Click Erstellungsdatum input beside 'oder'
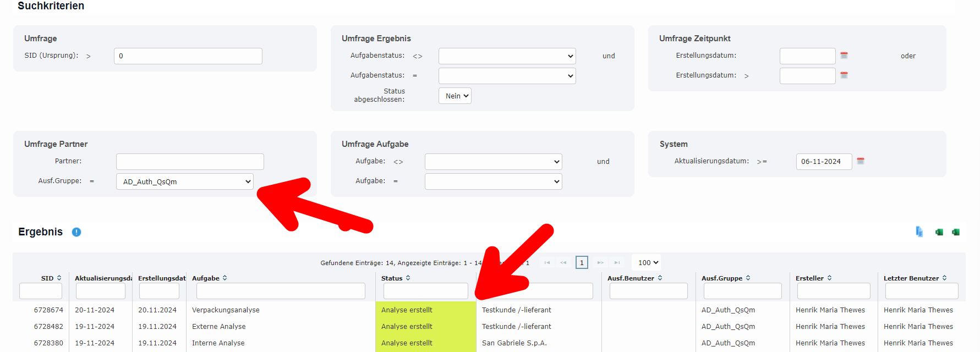 [807, 56]
